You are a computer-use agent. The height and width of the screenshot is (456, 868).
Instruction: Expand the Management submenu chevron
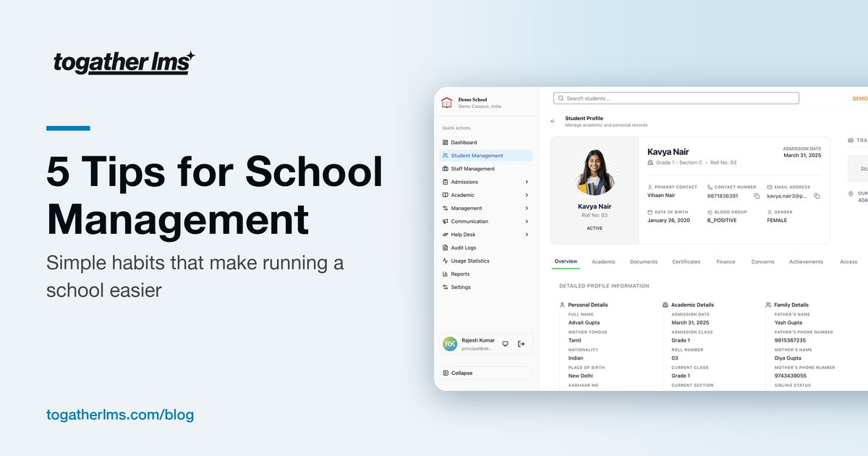coord(527,208)
